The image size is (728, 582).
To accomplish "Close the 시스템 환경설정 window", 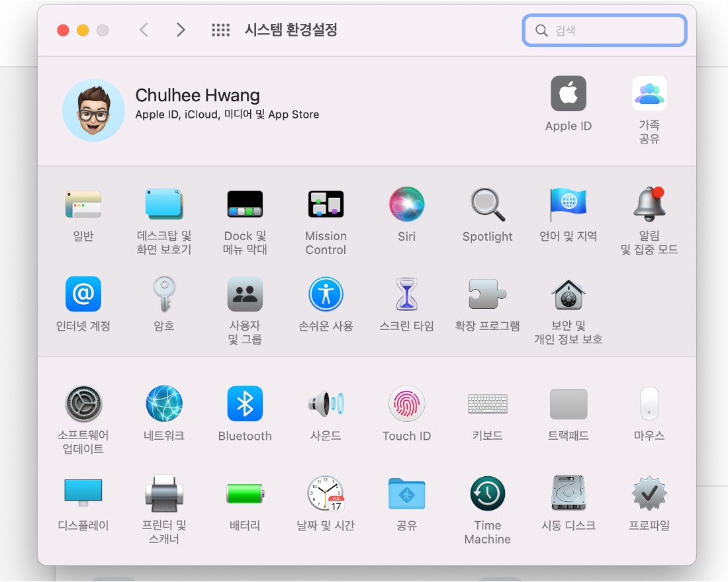I will pyautogui.click(x=63, y=30).
